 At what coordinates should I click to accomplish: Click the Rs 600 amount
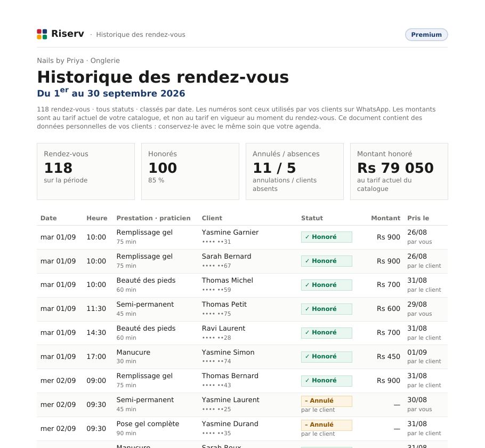pos(388,309)
